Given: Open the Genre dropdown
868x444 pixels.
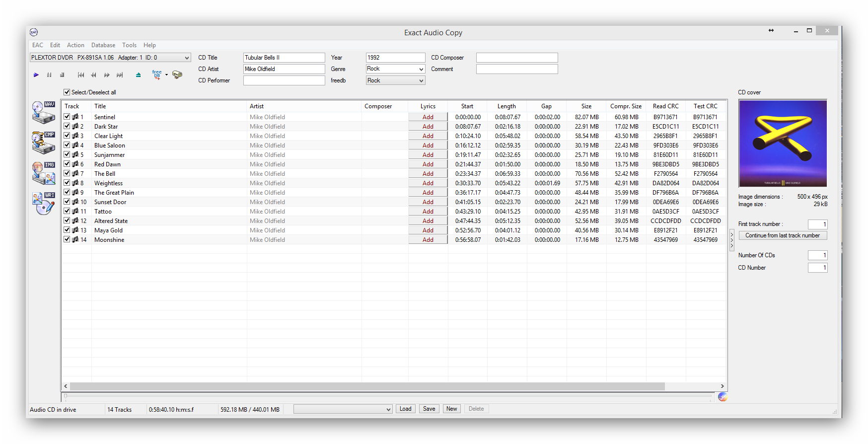Looking at the screenshot, I should pyautogui.click(x=421, y=69).
